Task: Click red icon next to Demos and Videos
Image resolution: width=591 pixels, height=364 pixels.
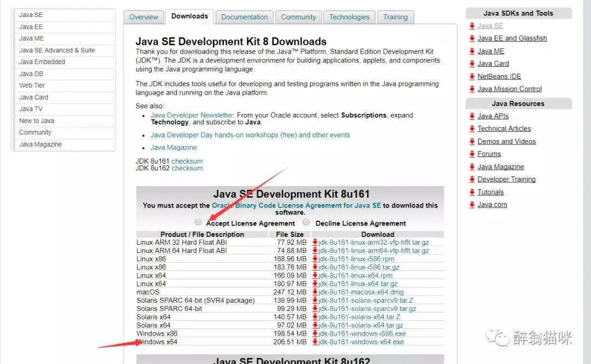Action: 472,141
